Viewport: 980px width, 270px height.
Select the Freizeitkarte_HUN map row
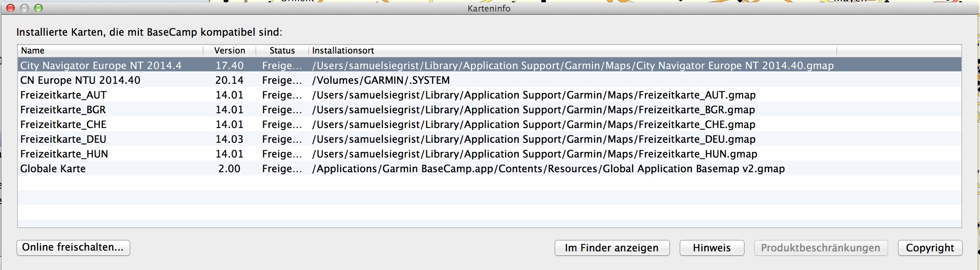pos(490,154)
